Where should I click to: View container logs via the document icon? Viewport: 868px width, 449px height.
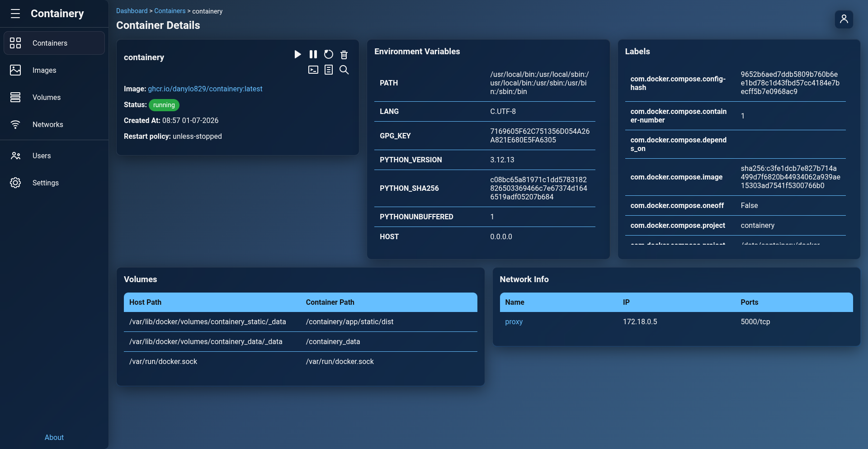329,70
